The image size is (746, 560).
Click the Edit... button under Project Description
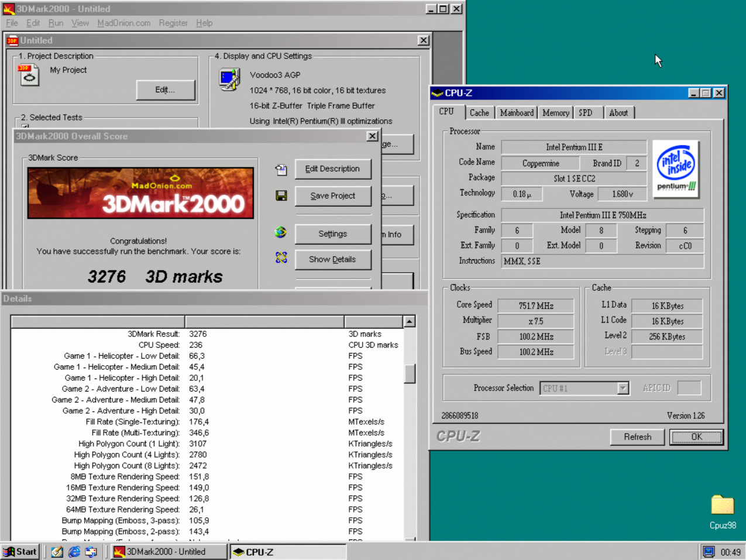coord(166,90)
